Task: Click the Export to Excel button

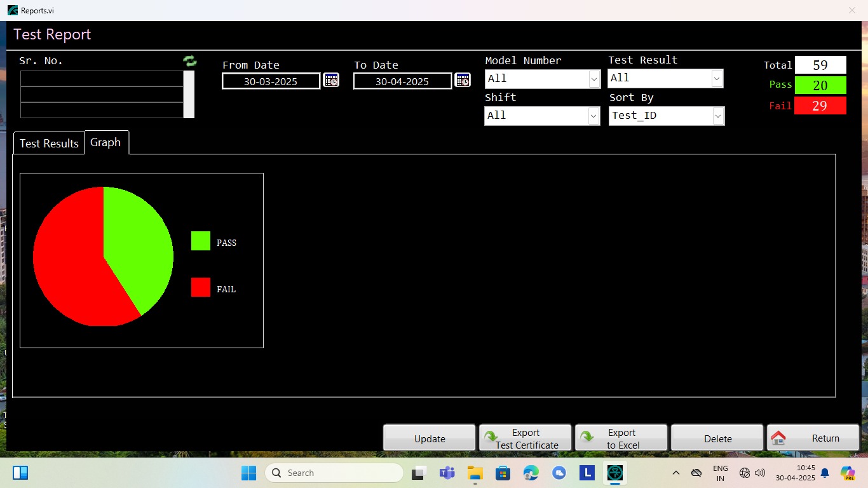Action: (621, 438)
